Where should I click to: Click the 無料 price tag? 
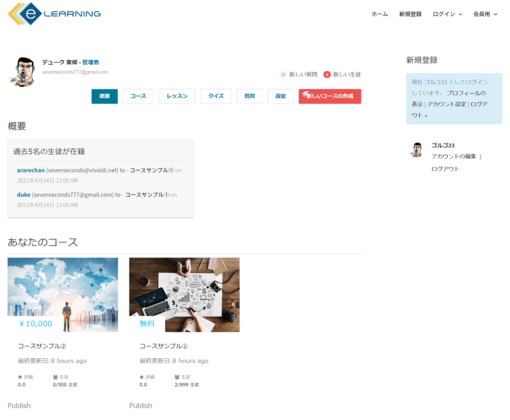[x=147, y=324]
